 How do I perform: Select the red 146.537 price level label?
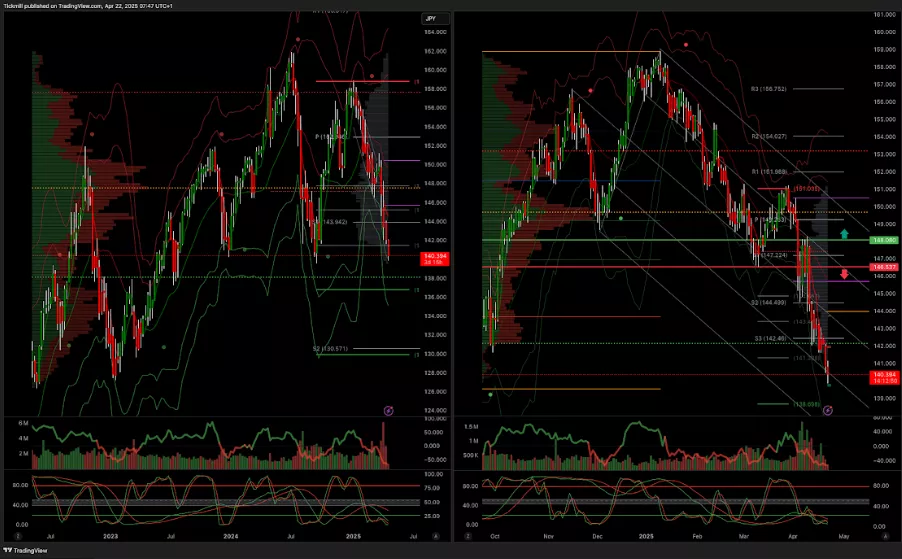point(882,267)
